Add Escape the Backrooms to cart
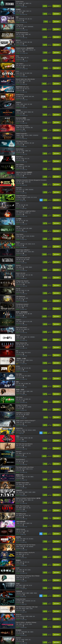 pos(57,37)
